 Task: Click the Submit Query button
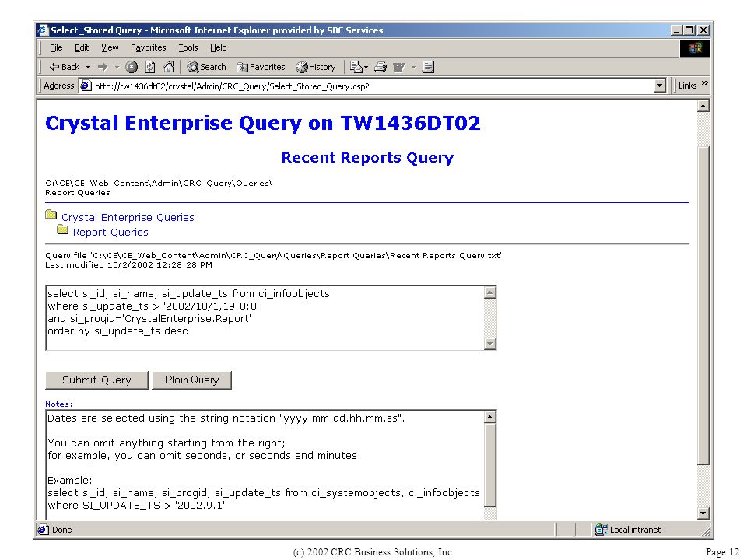pos(96,380)
